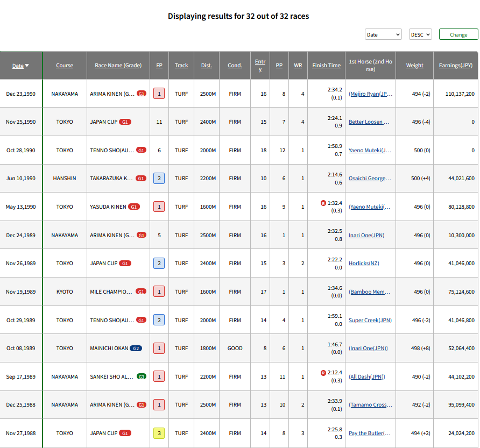Viewport: 480px width, 448px height.
Task: Click first-place badge for Sep 17,1989 race
Action: (x=159, y=376)
